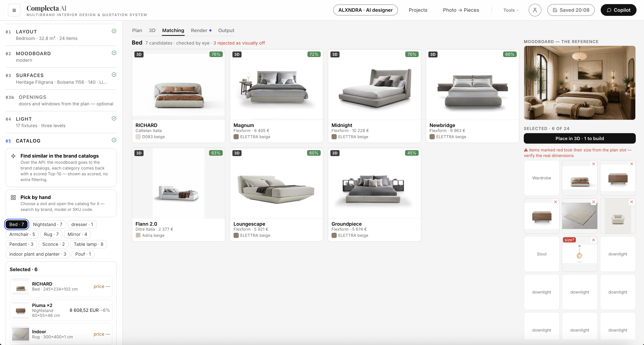
Task: Click the 3D badge on the Loungescape card
Action: [x=237, y=153]
